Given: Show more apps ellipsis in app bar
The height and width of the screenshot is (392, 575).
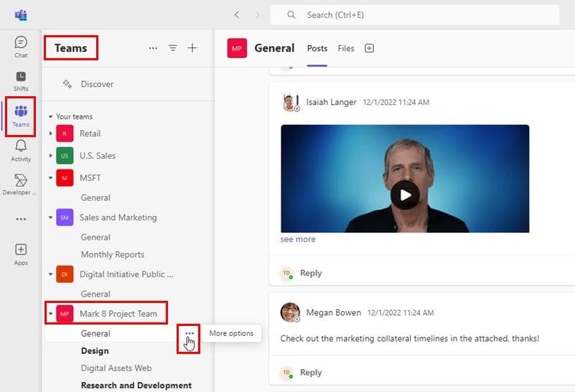Looking at the screenshot, I should tap(21, 219).
